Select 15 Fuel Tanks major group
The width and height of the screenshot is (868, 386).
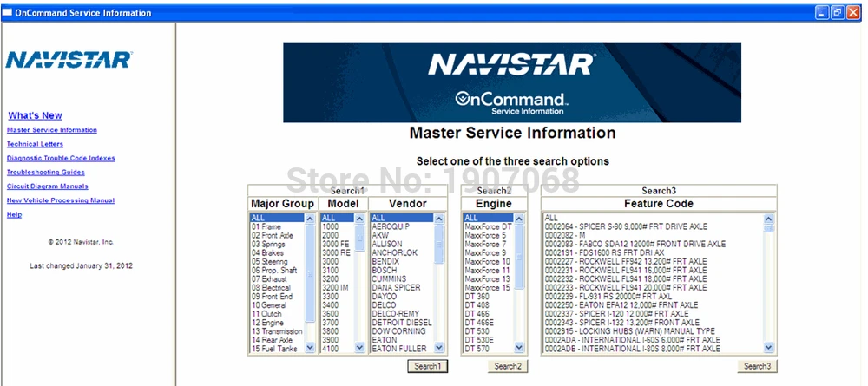tap(278, 349)
